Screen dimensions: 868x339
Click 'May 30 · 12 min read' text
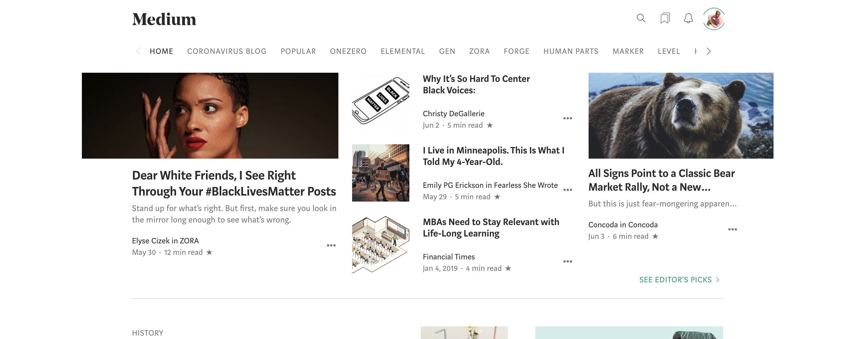pos(167,253)
